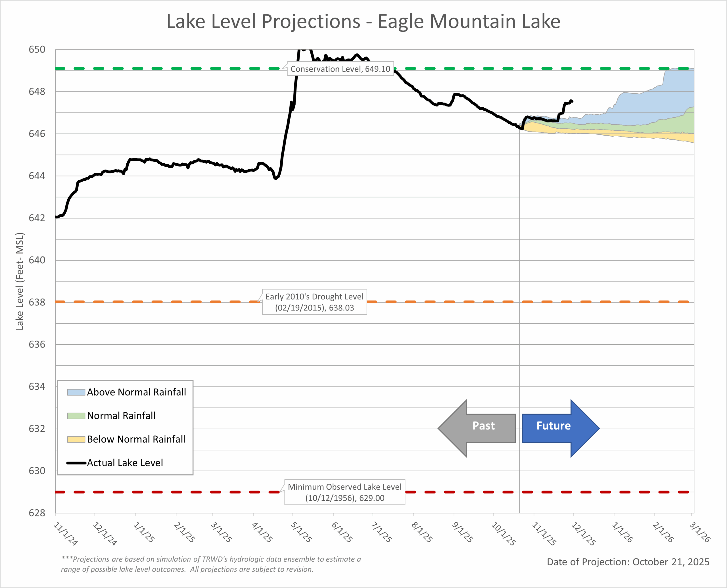The height and width of the screenshot is (588, 727).
Task: Click the Actual Lake Level legend line
Action: tap(76, 463)
